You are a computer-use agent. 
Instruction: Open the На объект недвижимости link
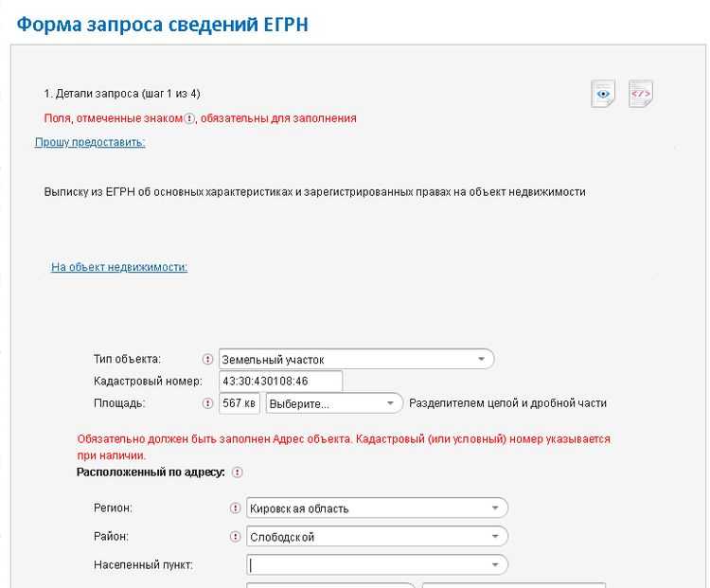[x=119, y=267]
